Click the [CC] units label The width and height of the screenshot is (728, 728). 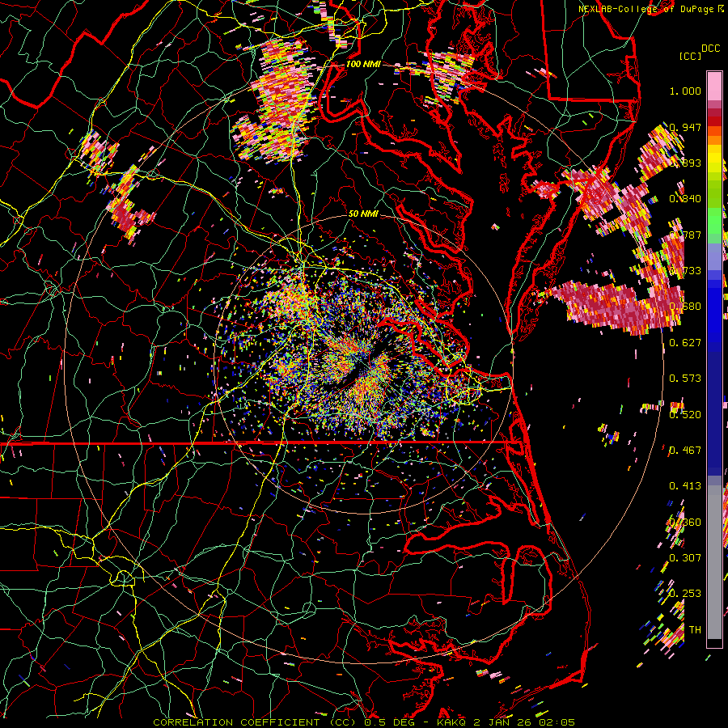(x=690, y=56)
